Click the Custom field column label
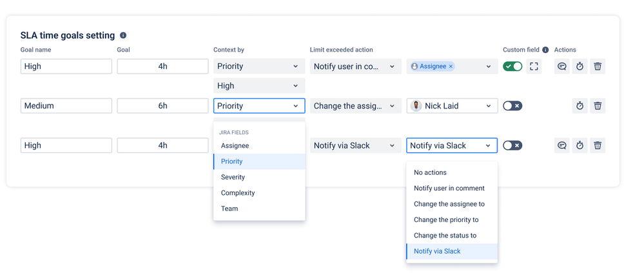The image size is (644, 273). [x=522, y=50]
